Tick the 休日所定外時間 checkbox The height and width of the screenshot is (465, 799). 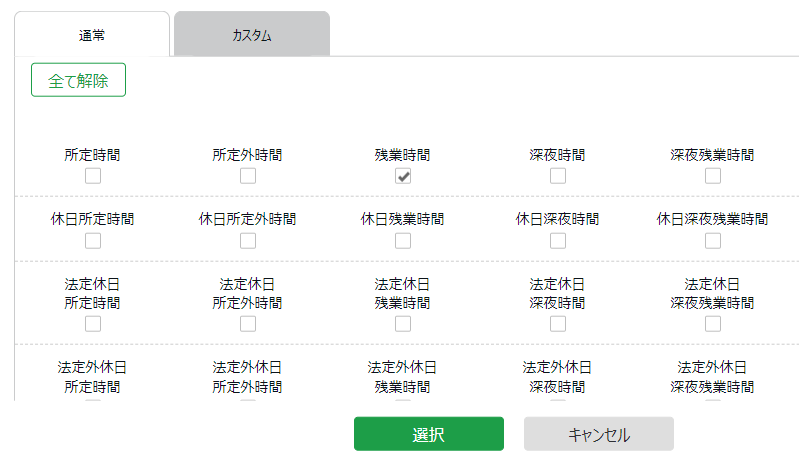pyautogui.click(x=248, y=241)
